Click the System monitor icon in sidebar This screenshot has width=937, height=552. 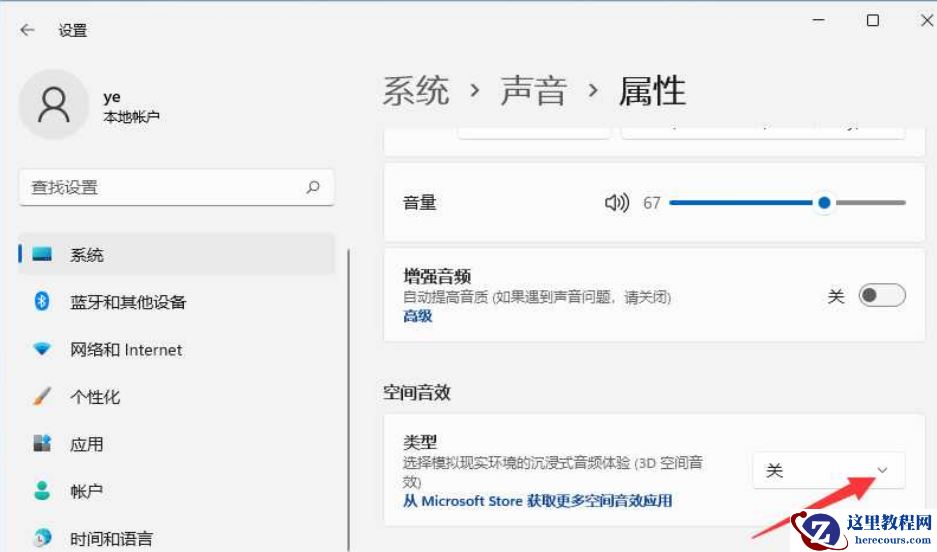point(42,254)
